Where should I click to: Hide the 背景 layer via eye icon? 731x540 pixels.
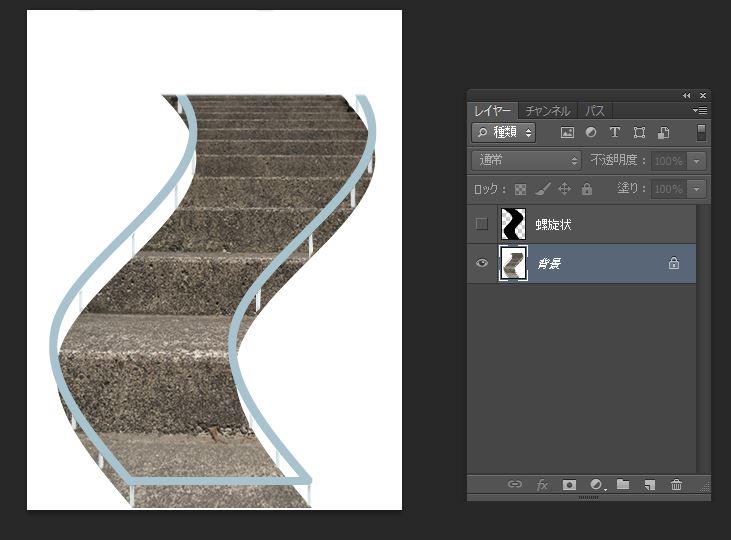pos(482,263)
